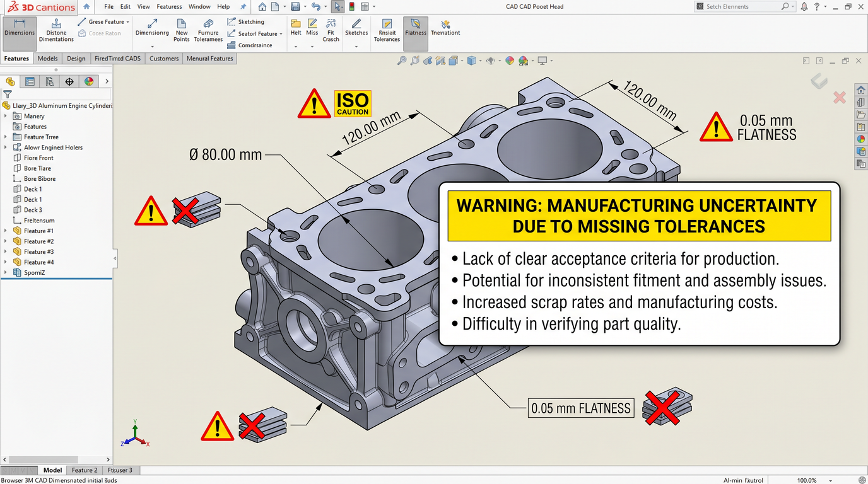Click the filter funnel icon in feature panel
The image size is (868, 484).
[x=8, y=94]
